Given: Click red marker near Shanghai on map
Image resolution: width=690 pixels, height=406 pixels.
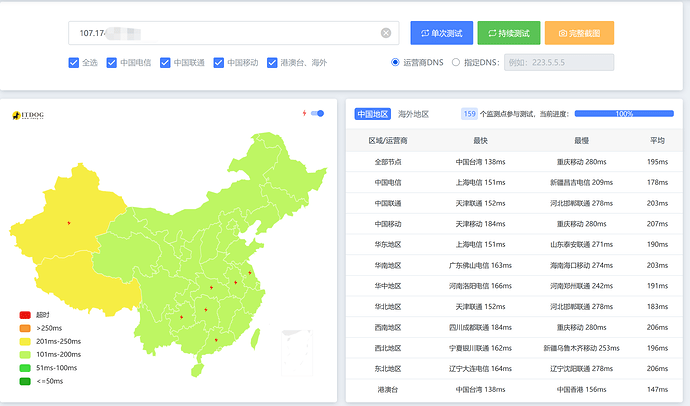Looking at the screenshot, I should click(x=250, y=273).
